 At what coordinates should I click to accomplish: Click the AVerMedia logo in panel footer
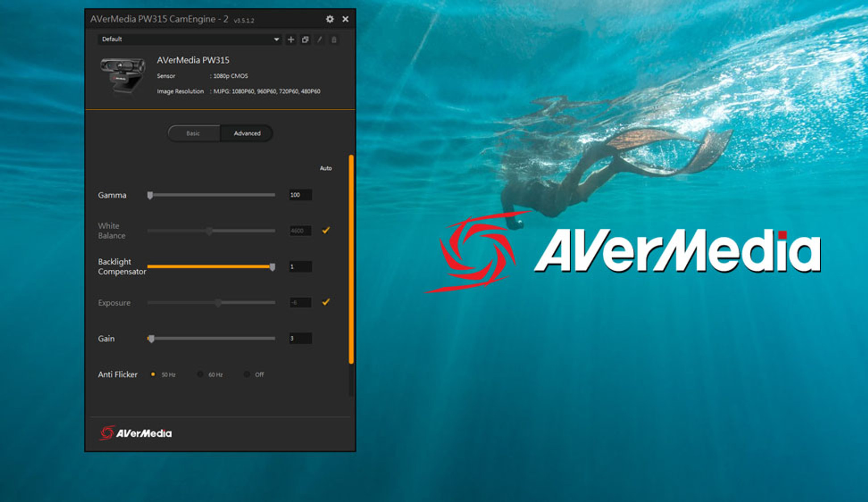(135, 433)
